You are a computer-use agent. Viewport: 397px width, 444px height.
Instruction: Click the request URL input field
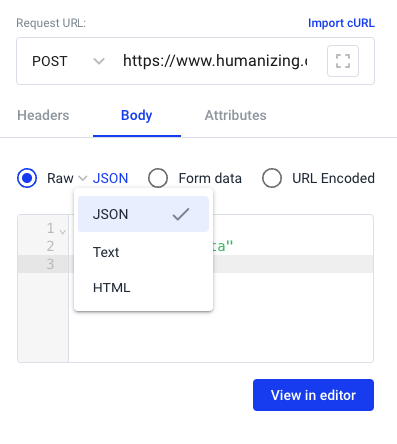click(215, 61)
